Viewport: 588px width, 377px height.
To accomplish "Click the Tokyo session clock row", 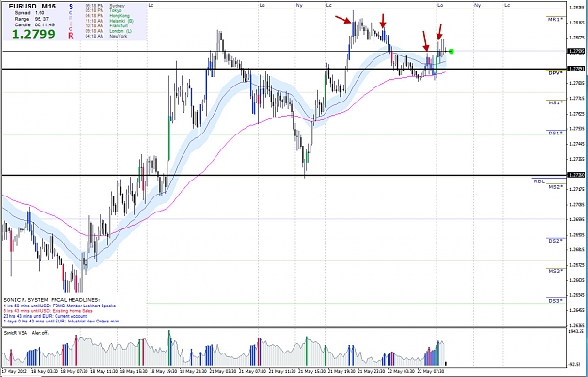I will click(x=103, y=11).
